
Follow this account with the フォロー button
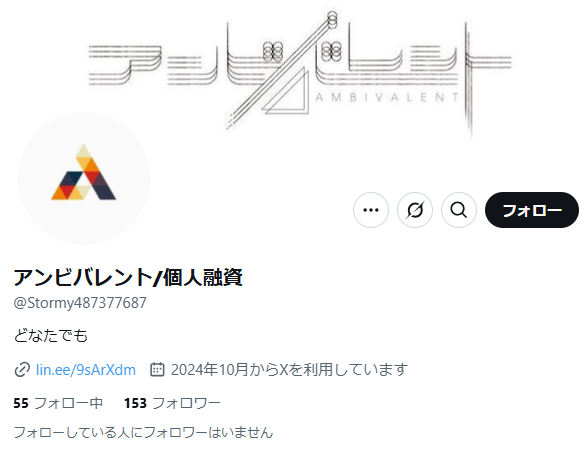pyautogui.click(x=532, y=210)
